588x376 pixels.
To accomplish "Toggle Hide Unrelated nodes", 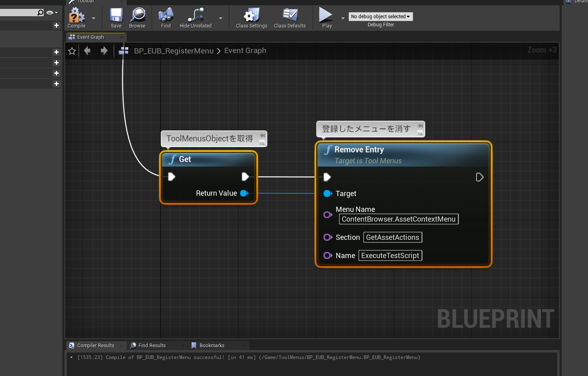I will point(195,17).
